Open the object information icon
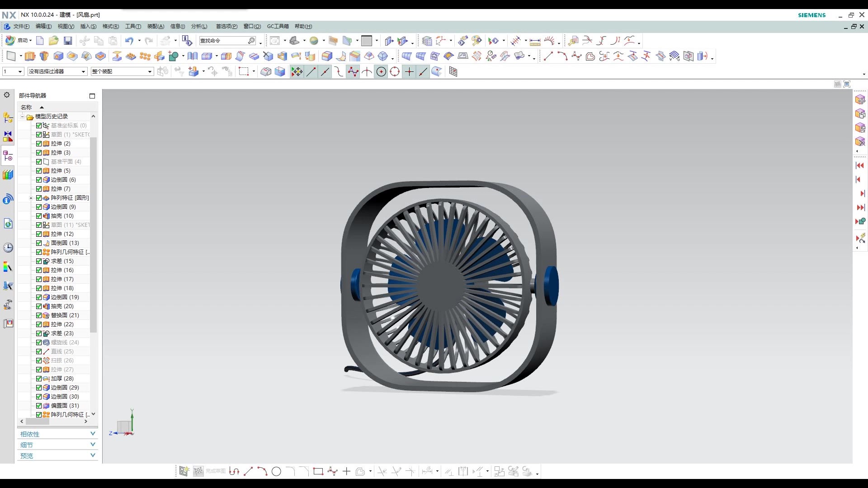Screen dimensions: 868x488 coord(187,41)
